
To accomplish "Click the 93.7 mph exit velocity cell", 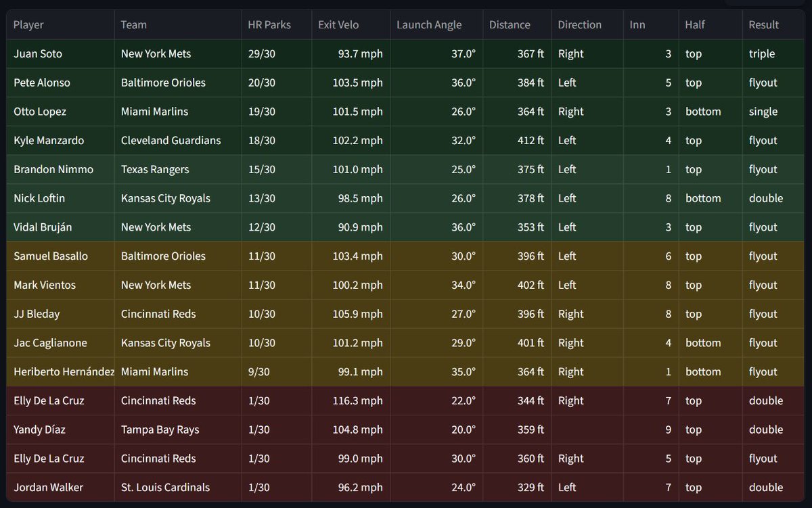I will [x=351, y=53].
